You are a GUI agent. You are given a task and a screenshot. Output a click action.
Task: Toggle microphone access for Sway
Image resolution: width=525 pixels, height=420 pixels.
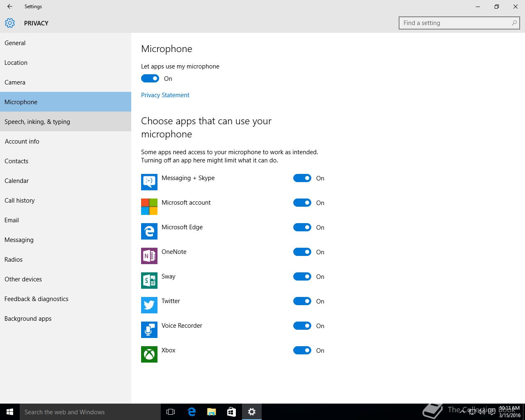[x=302, y=276]
